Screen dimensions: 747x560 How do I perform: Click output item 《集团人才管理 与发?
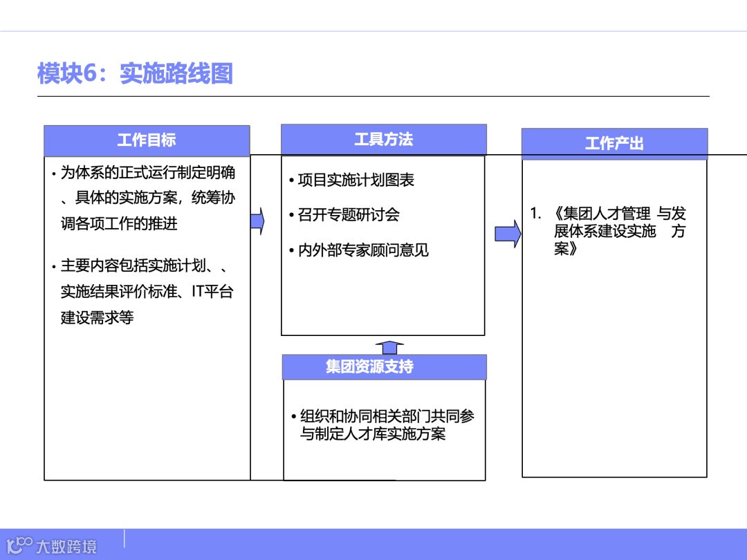[x=619, y=214]
